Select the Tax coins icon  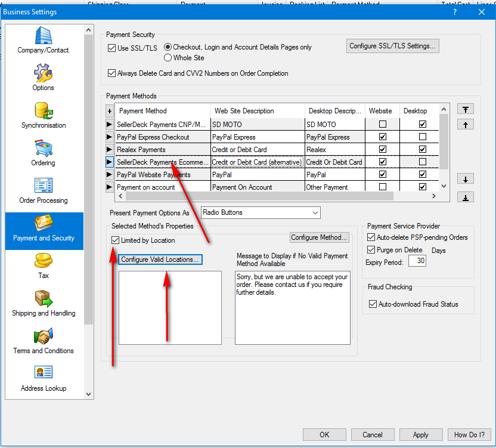pyautogui.click(x=44, y=261)
